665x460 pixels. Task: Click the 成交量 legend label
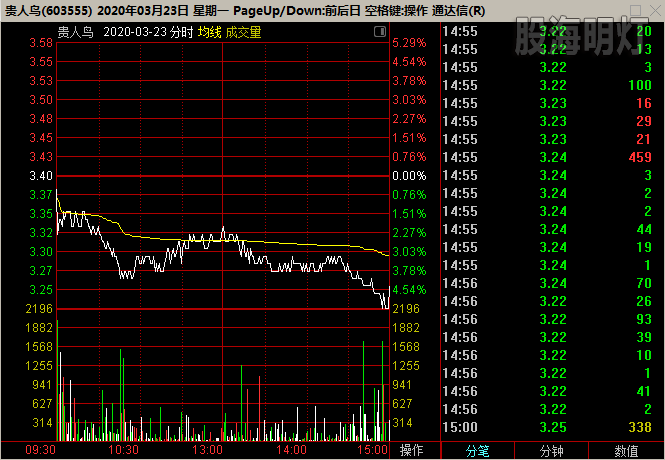(x=243, y=32)
